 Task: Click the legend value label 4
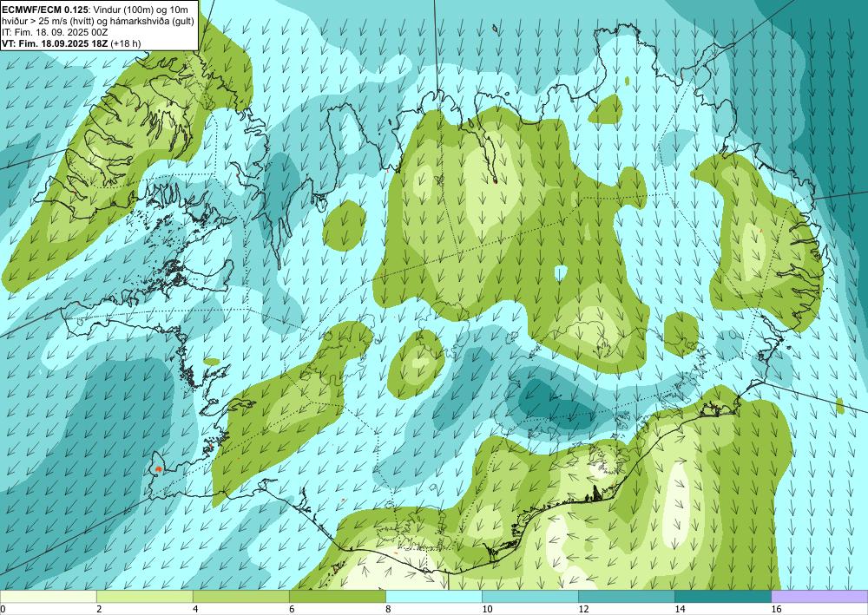[195, 609]
